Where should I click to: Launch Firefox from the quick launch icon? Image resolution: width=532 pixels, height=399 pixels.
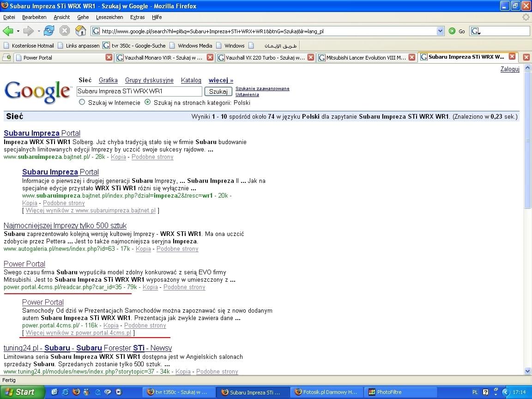76,392
